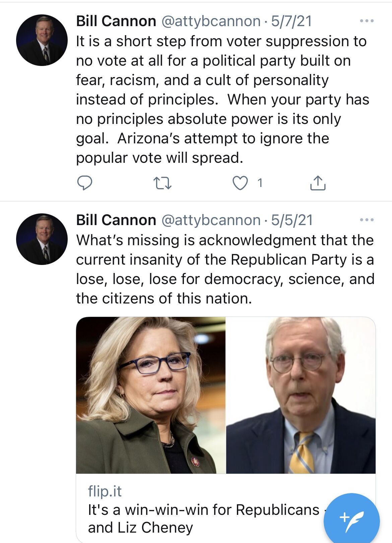Open Bill Cannon name on the second tweet

pos(116,220)
